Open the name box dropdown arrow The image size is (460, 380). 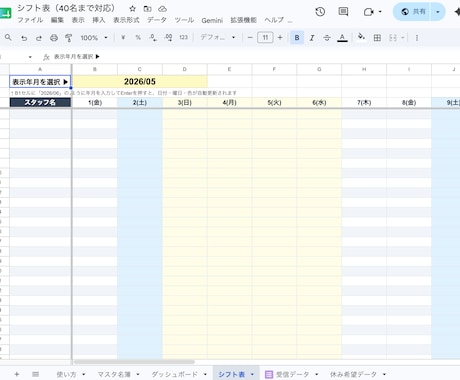coord(30,57)
